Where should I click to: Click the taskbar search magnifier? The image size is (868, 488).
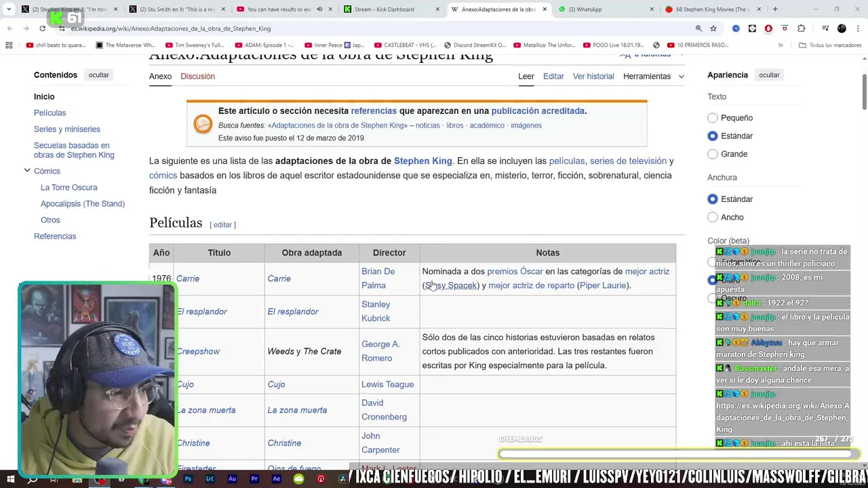[32, 479]
